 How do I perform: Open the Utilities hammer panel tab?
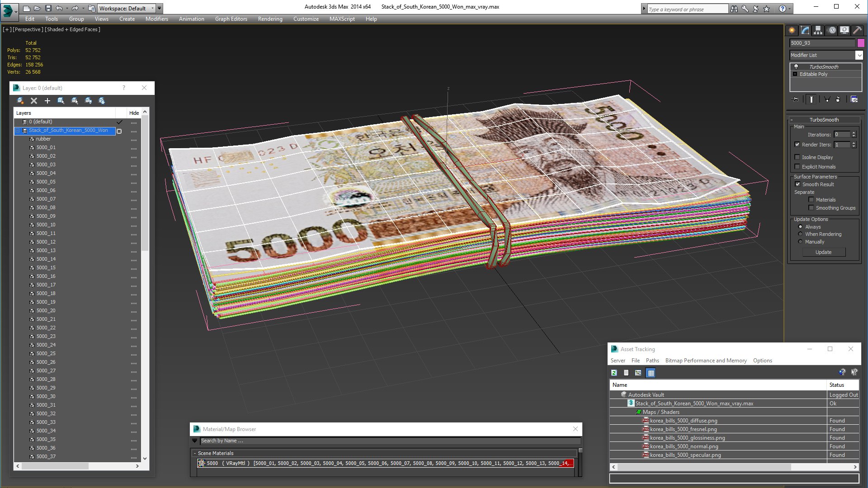(x=857, y=30)
